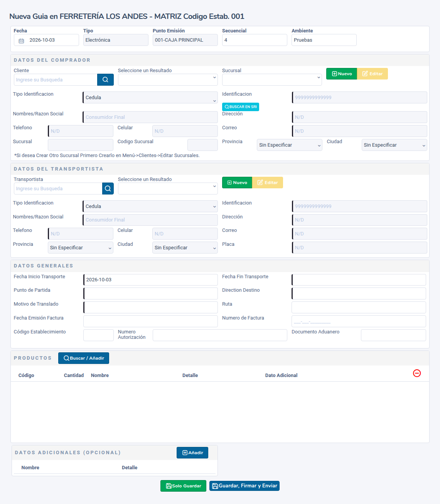Image resolution: width=440 pixels, height=504 pixels.
Task: Click the Tipo field showing Electrónica
Action: coord(116,40)
